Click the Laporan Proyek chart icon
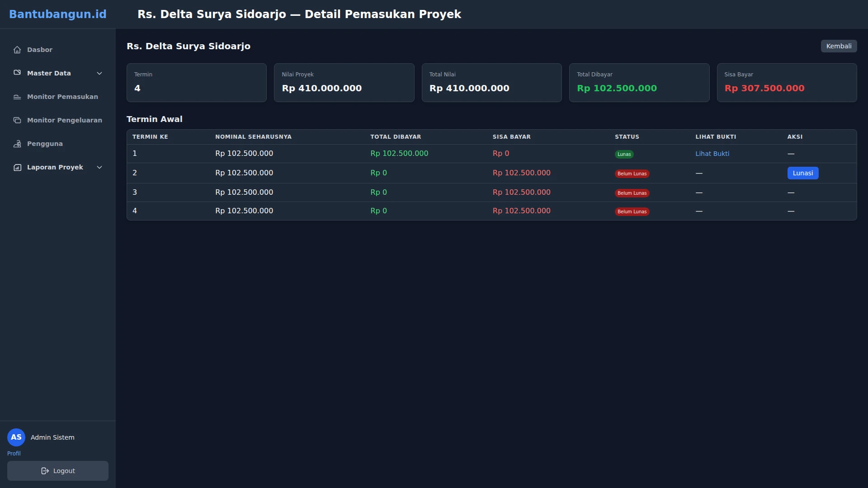 click(17, 167)
